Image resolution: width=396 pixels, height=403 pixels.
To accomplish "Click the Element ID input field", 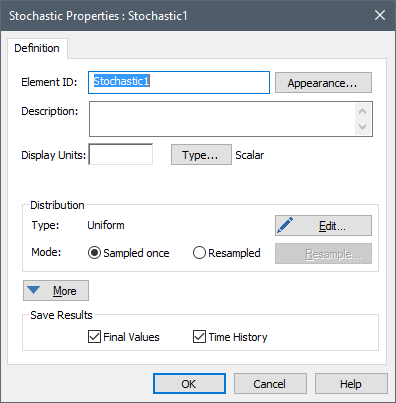I will 179,82.
